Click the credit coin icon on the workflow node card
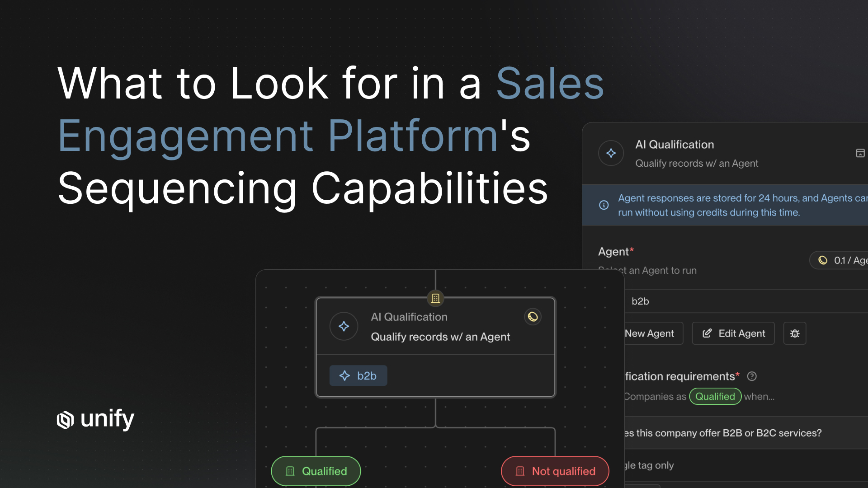Viewport: 868px width, 488px height. [533, 317]
